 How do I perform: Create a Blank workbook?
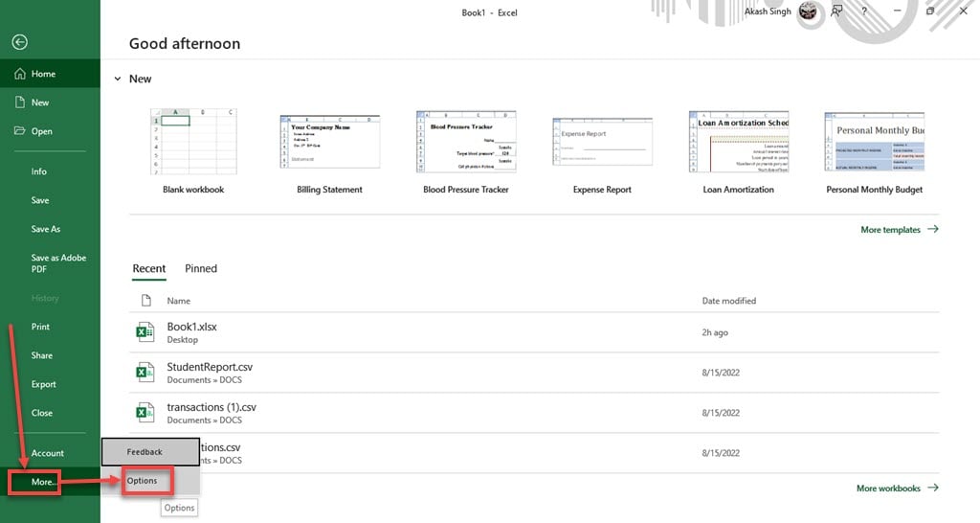[x=193, y=150]
